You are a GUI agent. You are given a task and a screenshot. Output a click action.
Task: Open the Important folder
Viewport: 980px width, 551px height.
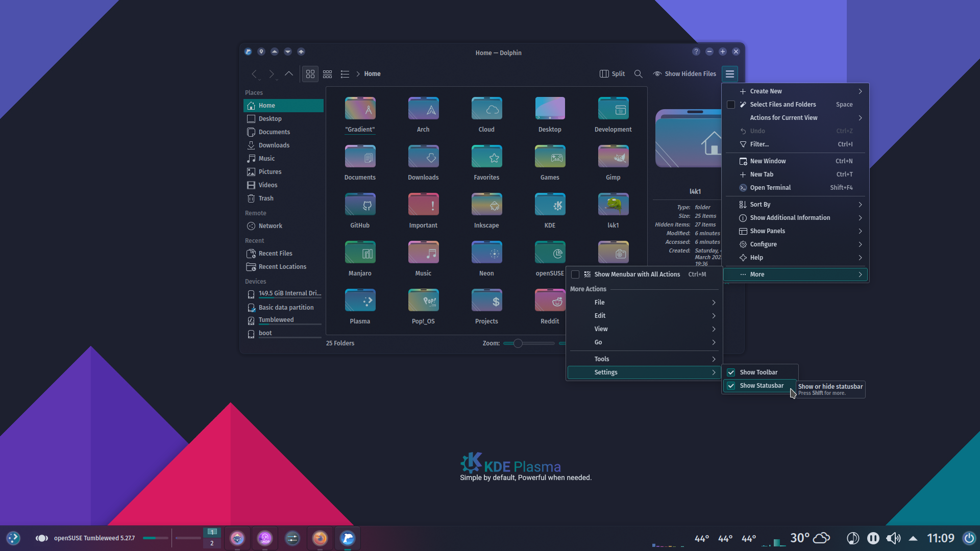click(423, 211)
